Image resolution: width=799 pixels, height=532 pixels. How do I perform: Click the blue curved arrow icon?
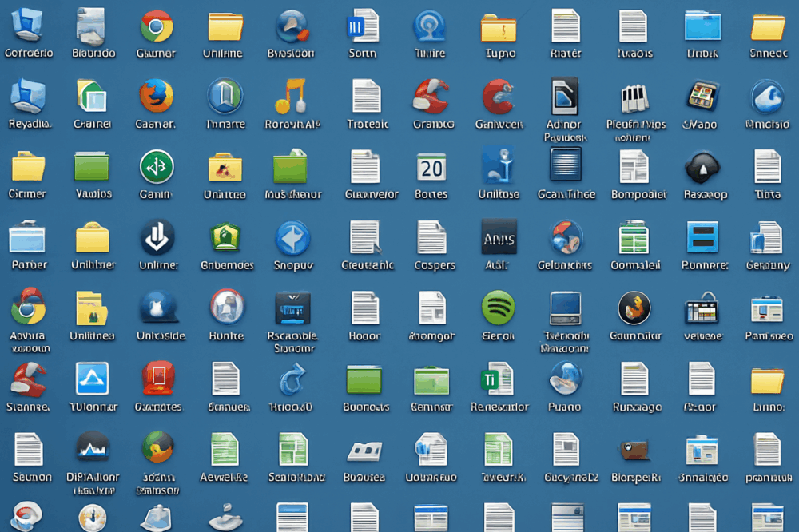[x=292, y=379]
